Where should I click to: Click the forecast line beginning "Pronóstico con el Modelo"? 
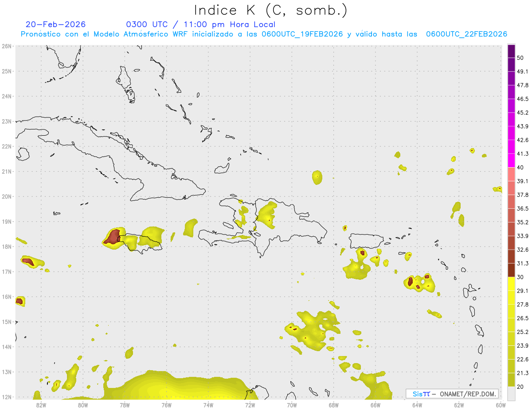pyautogui.click(x=264, y=34)
